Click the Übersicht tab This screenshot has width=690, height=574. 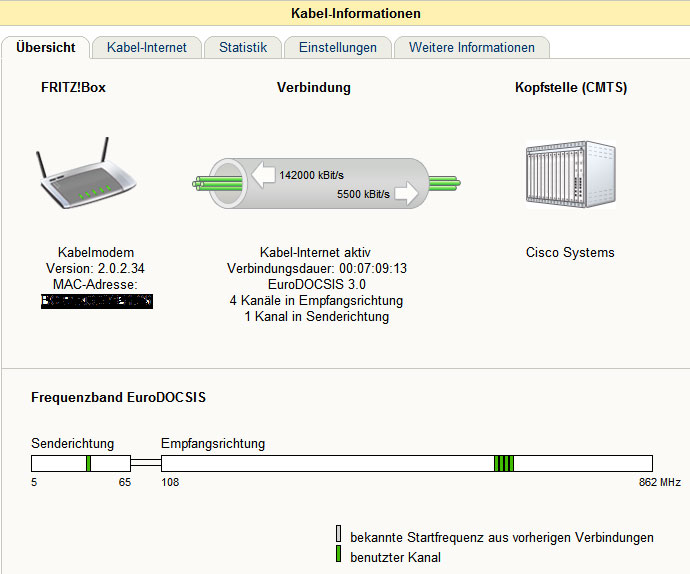pos(46,47)
